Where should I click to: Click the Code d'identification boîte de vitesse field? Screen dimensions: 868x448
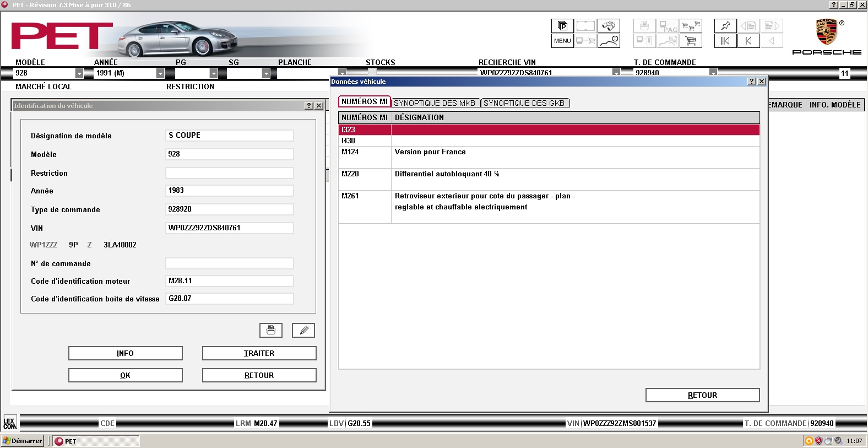(x=230, y=299)
